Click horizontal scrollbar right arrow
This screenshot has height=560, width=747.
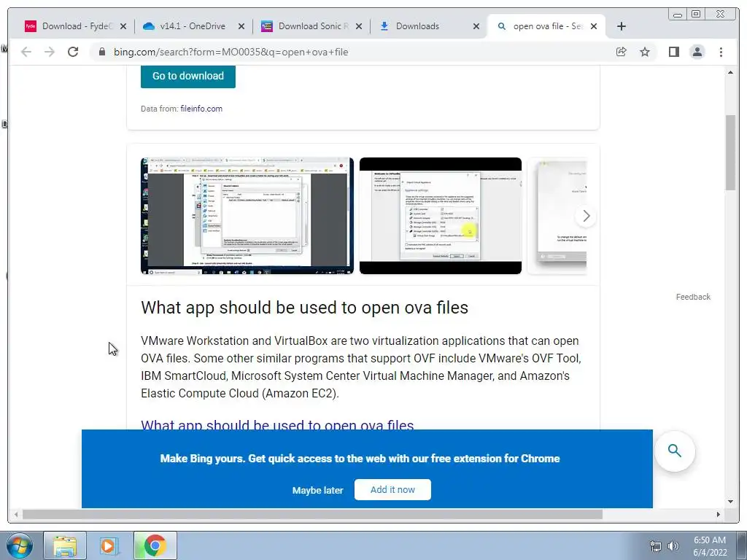[719, 514]
